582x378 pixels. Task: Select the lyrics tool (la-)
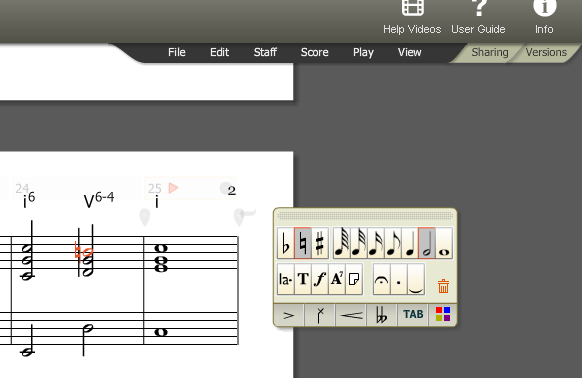click(285, 279)
